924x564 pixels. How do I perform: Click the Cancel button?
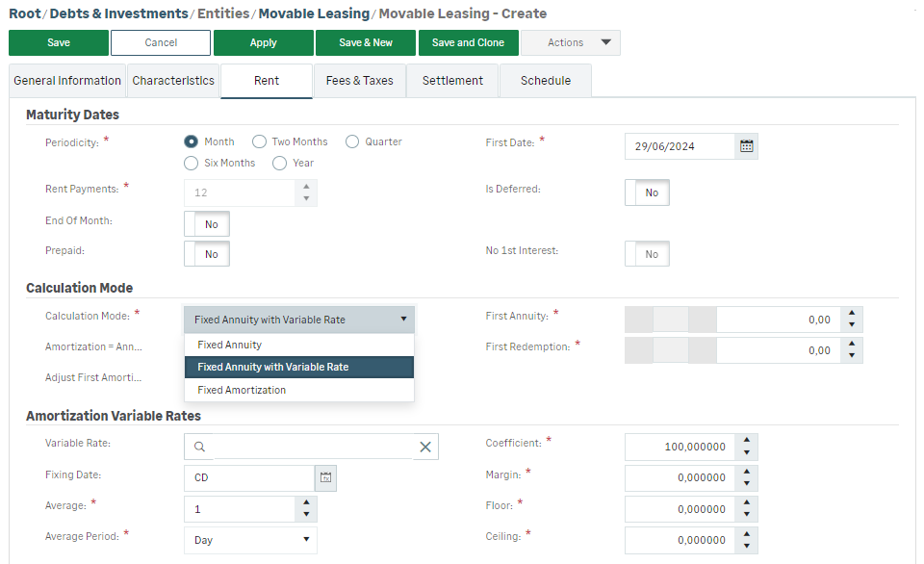point(161,42)
